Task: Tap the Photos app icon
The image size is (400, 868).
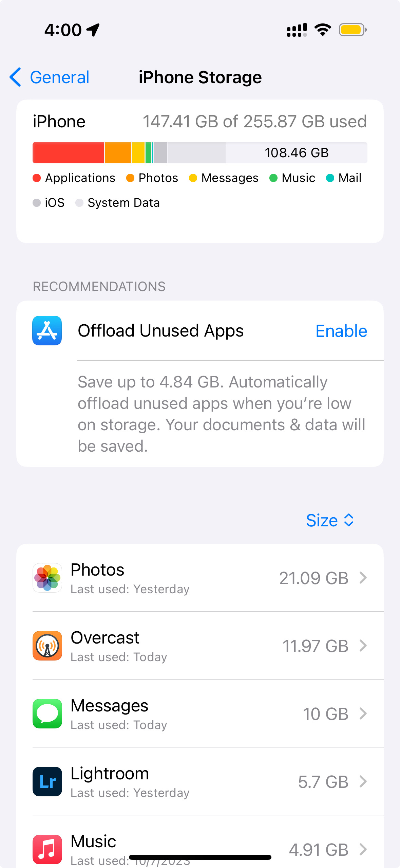Action: click(47, 578)
